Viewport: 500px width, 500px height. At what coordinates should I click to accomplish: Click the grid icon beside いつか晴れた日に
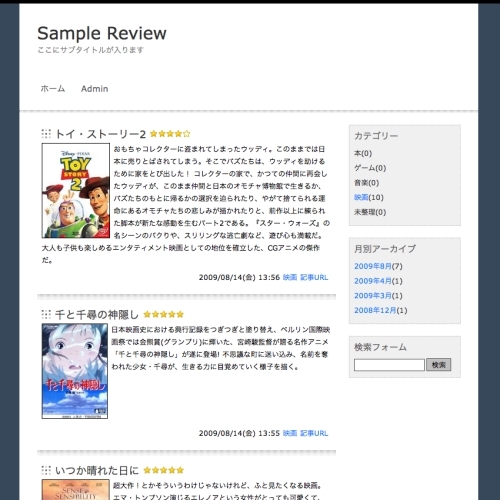46,470
